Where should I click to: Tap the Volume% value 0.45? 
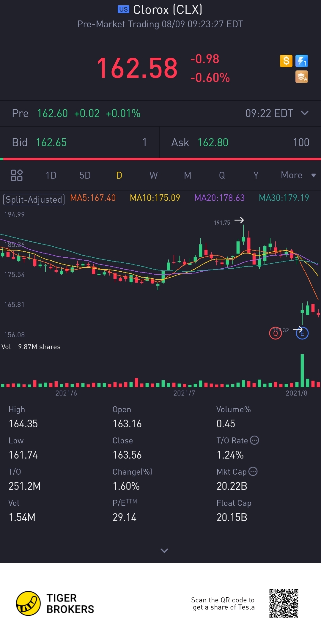[226, 424]
